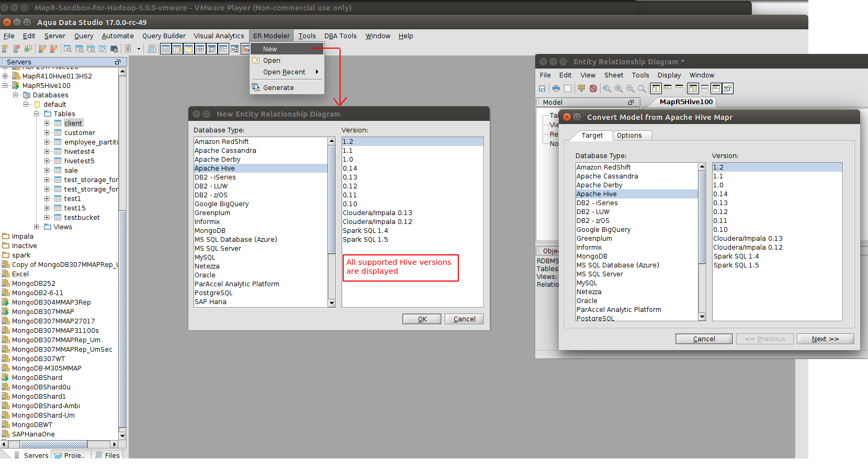The width and height of the screenshot is (868, 471).
Task: Collapse the Tables folder node
Action: click(36, 114)
